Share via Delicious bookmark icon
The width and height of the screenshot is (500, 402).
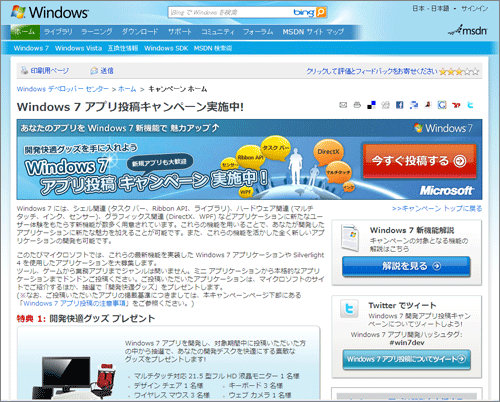tap(371, 105)
